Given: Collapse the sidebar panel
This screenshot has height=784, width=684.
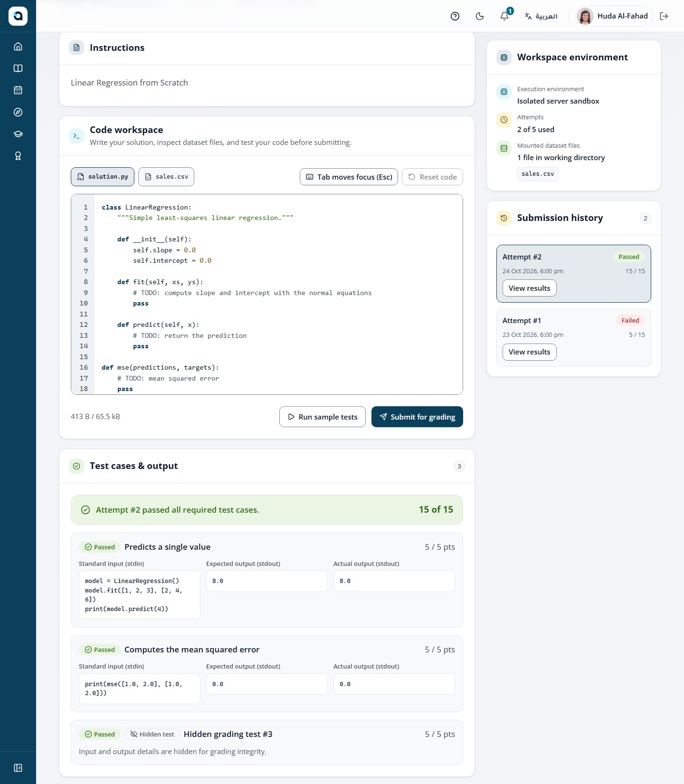Looking at the screenshot, I should [x=18, y=768].
